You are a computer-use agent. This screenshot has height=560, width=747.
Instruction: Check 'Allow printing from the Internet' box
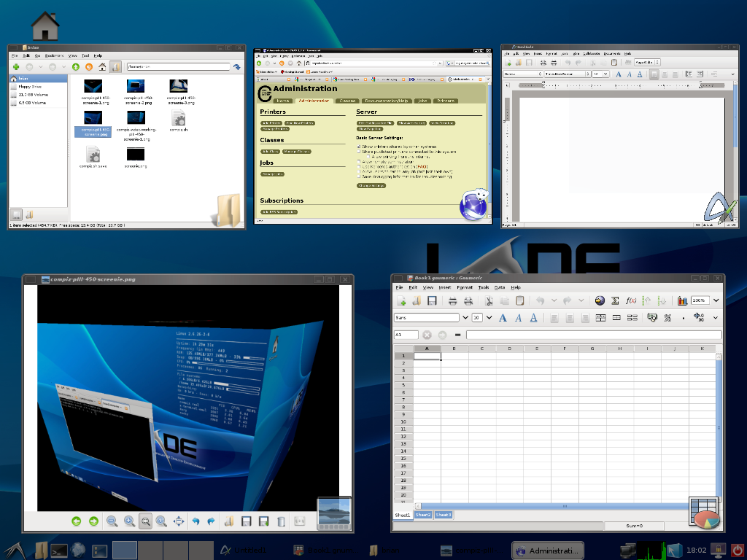pos(368,157)
